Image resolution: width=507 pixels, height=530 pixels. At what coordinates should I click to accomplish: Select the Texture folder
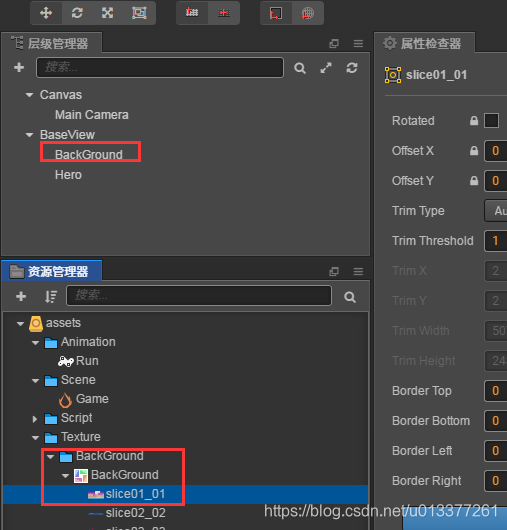pos(81,437)
